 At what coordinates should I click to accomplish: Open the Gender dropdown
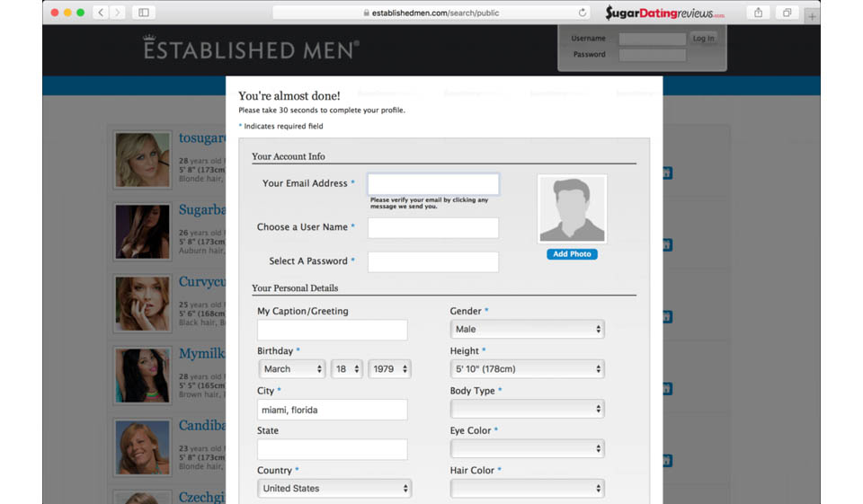pyautogui.click(x=527, y=330)
